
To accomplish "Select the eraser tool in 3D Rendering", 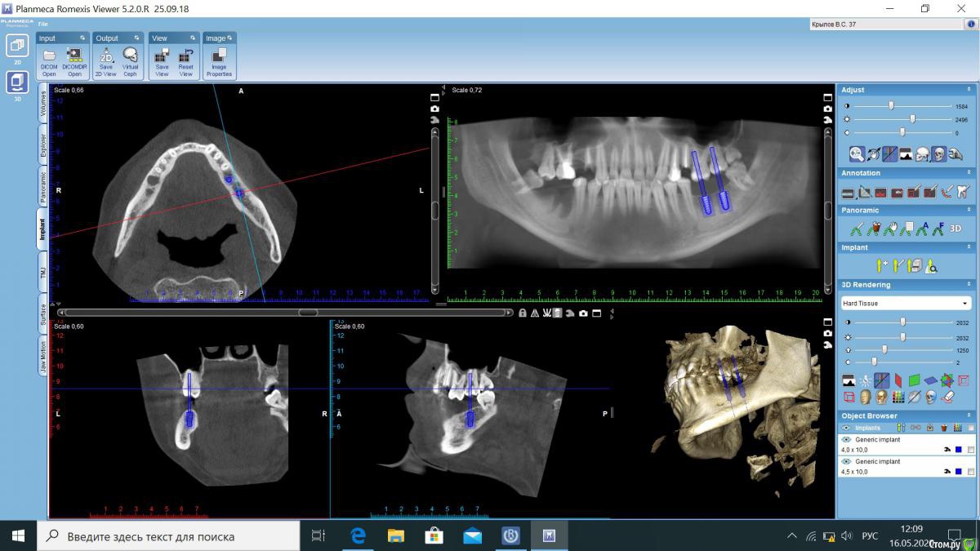I will pos(947,397).
